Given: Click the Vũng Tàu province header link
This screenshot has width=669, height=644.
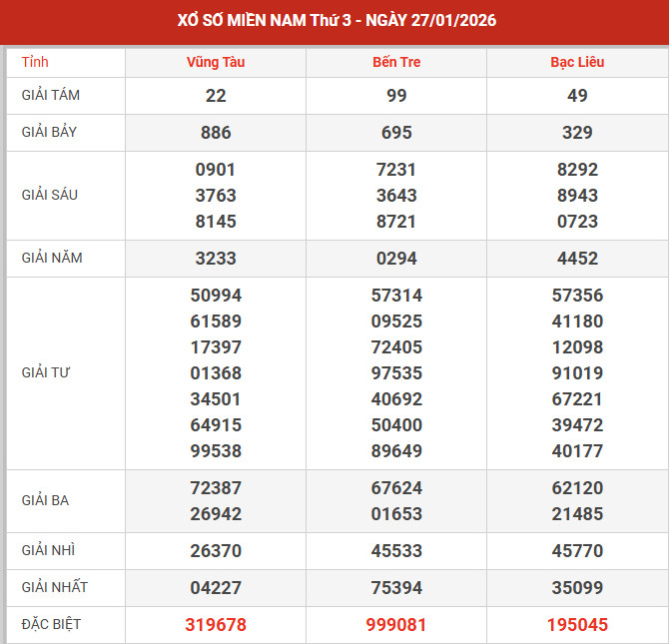Looking at the screenshot, I should 215,62.
